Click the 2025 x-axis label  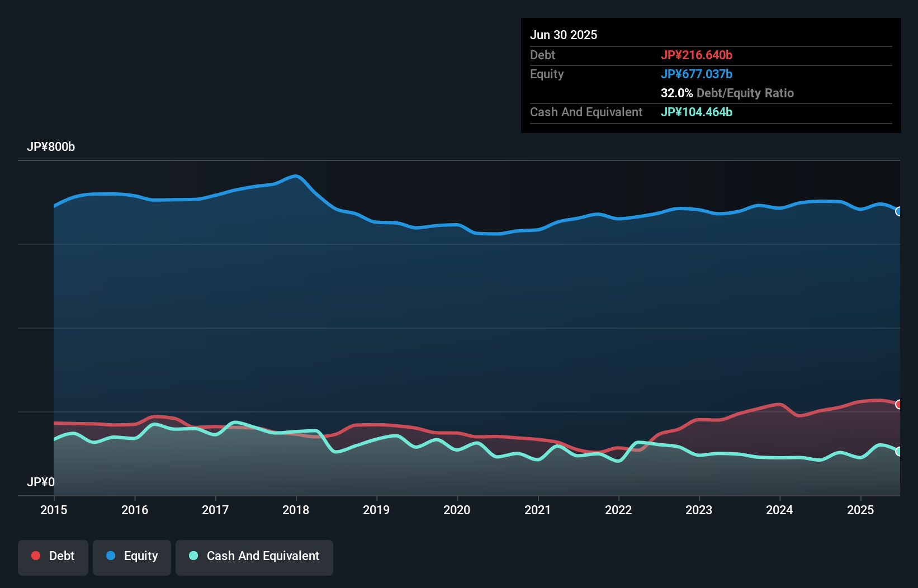(x=860, y=510)
